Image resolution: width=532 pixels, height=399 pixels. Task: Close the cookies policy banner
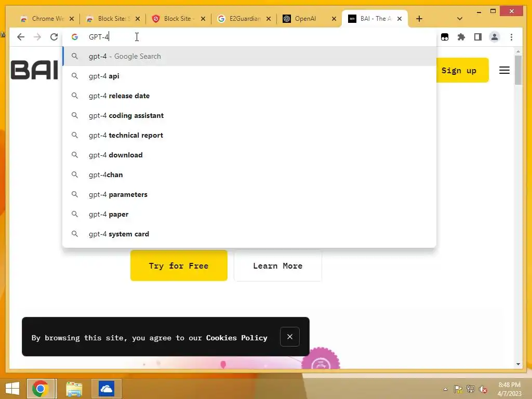pos(290,337)
